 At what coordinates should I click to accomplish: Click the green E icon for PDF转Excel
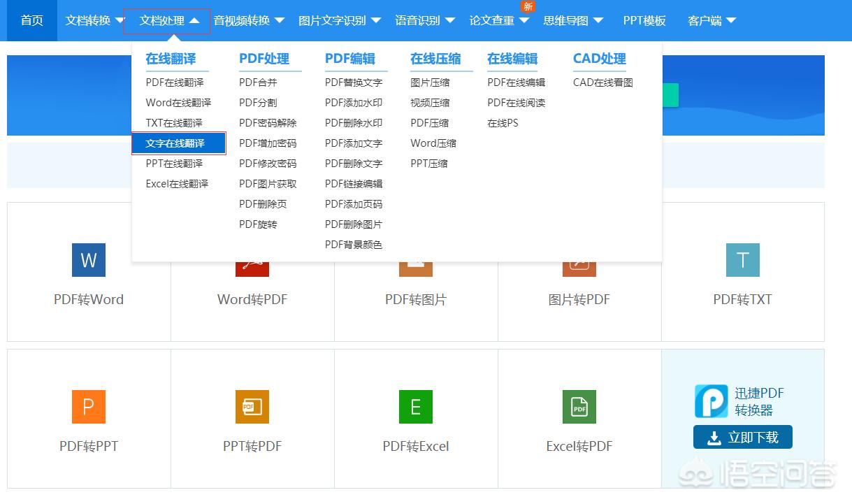coord(416,407)
